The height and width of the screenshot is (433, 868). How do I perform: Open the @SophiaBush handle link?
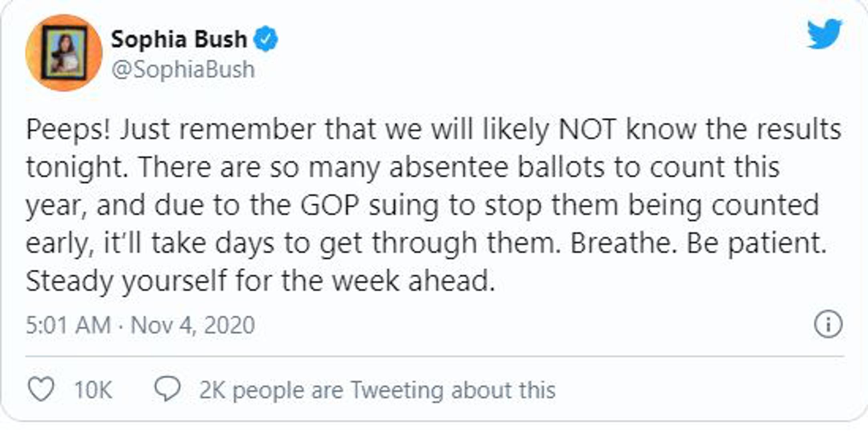tap(183, 69)
